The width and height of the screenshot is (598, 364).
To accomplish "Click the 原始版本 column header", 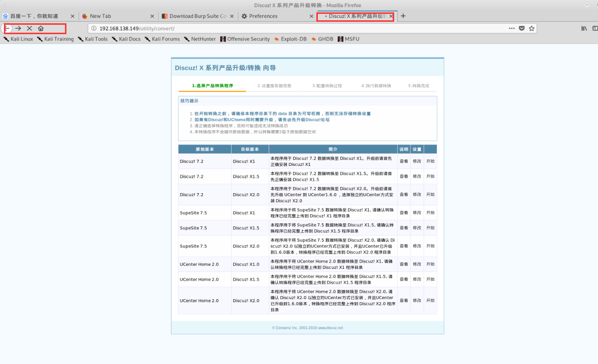I will coord(204,149).
